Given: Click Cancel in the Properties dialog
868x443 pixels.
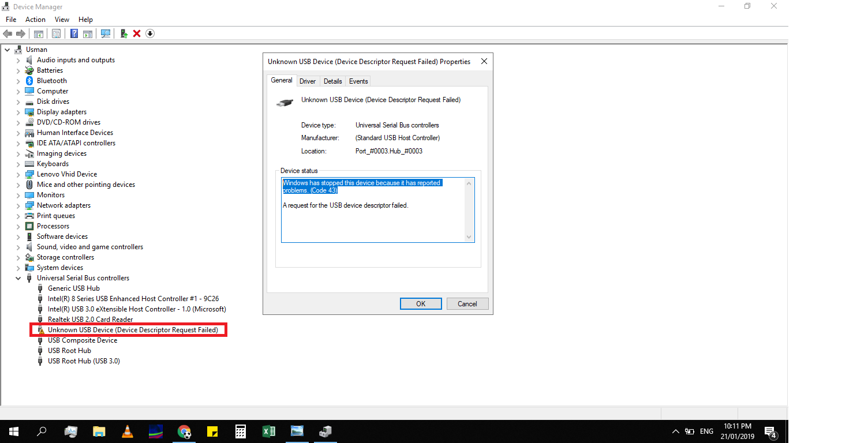Looking at the screenshot, I should [x=467, y=304].
